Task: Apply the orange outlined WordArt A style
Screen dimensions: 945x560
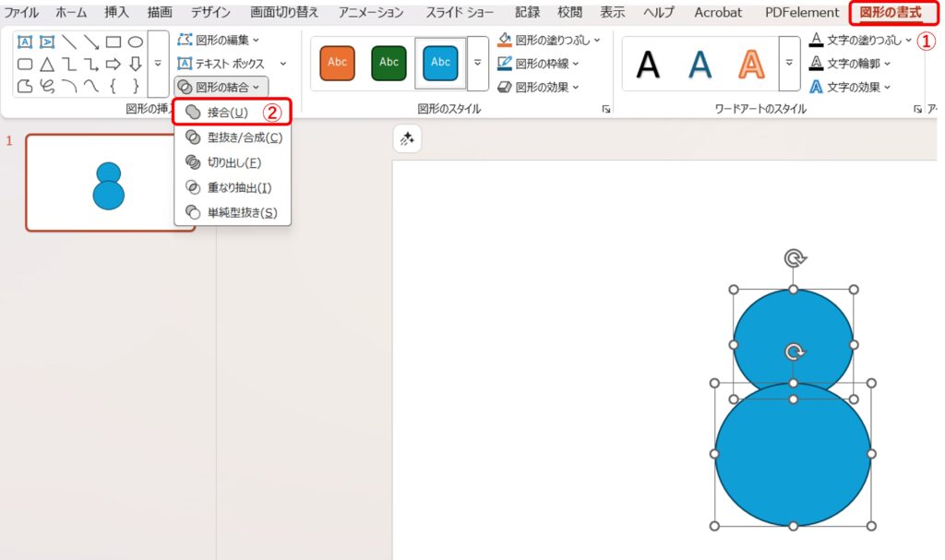Action: pyautogui.click(x=752, y=64)
